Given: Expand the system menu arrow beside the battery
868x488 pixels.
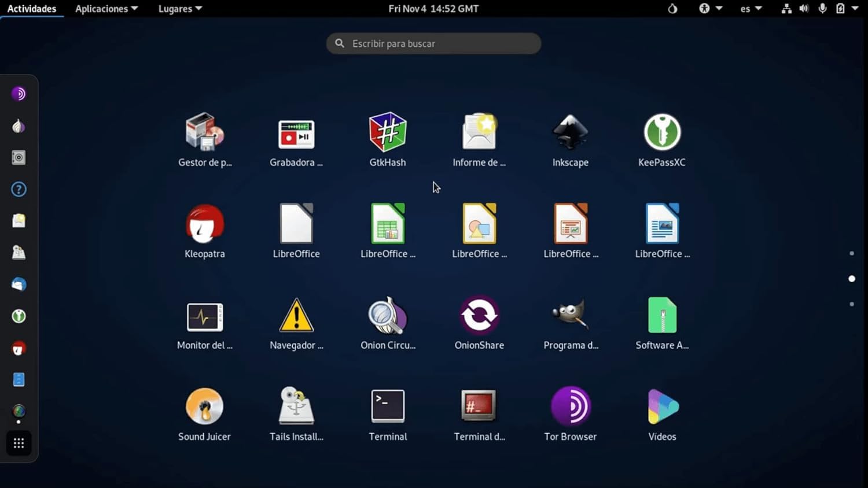Looking at the screenshot, I should (x=855, y=9).
